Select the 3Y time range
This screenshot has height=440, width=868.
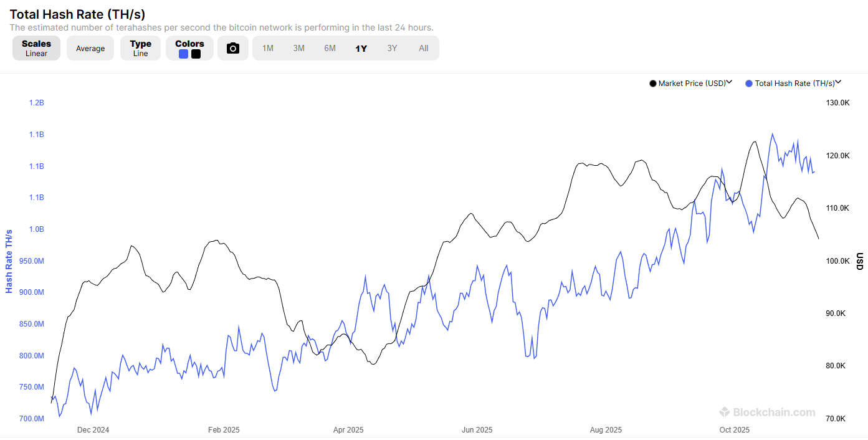393,48
